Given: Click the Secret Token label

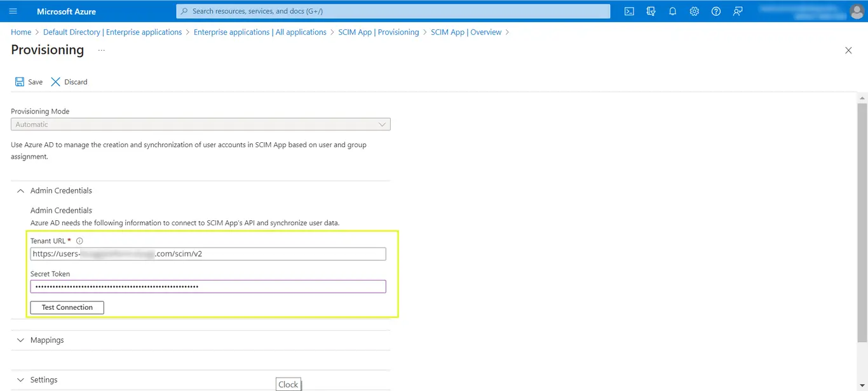Looking at the screenshot, I should coord(50,274).
